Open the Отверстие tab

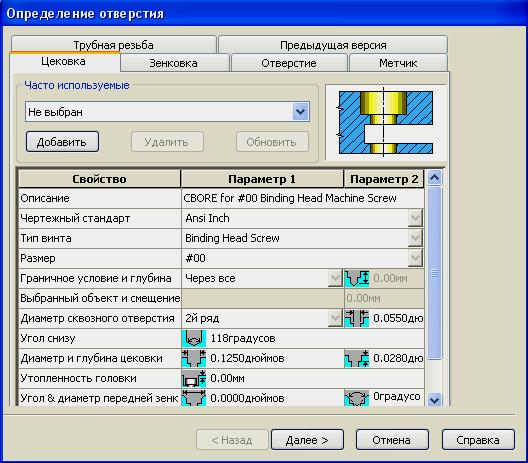click(x=289, y=63)
